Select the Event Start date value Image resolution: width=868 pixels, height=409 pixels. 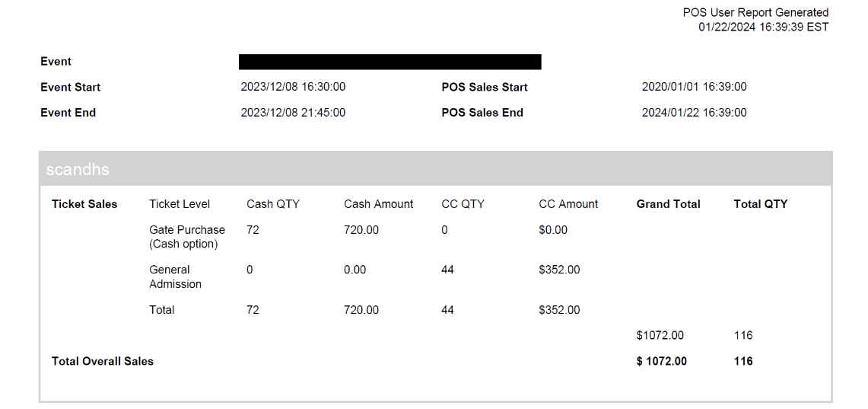point(293,87)
